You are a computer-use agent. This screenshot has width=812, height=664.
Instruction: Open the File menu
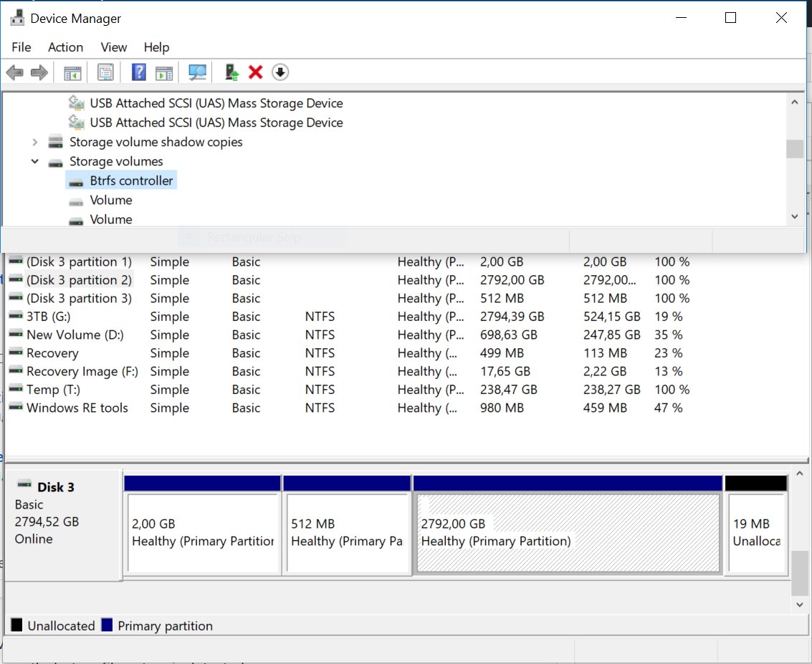pos(22,47)
